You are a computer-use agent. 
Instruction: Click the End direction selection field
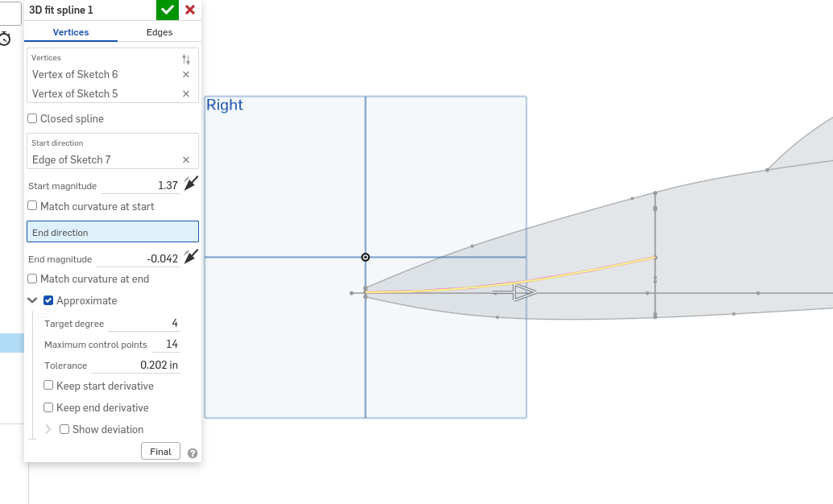pos(113,232)
